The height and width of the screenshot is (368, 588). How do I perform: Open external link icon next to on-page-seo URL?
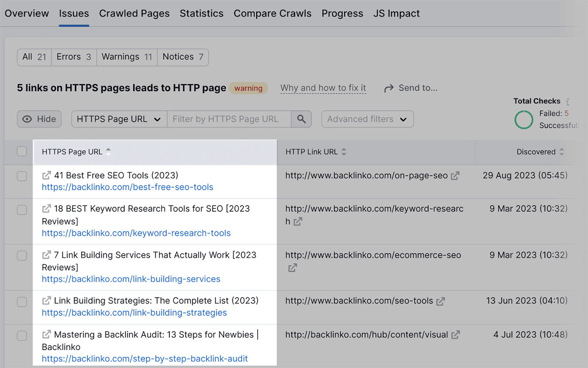(x=456, y=176)
